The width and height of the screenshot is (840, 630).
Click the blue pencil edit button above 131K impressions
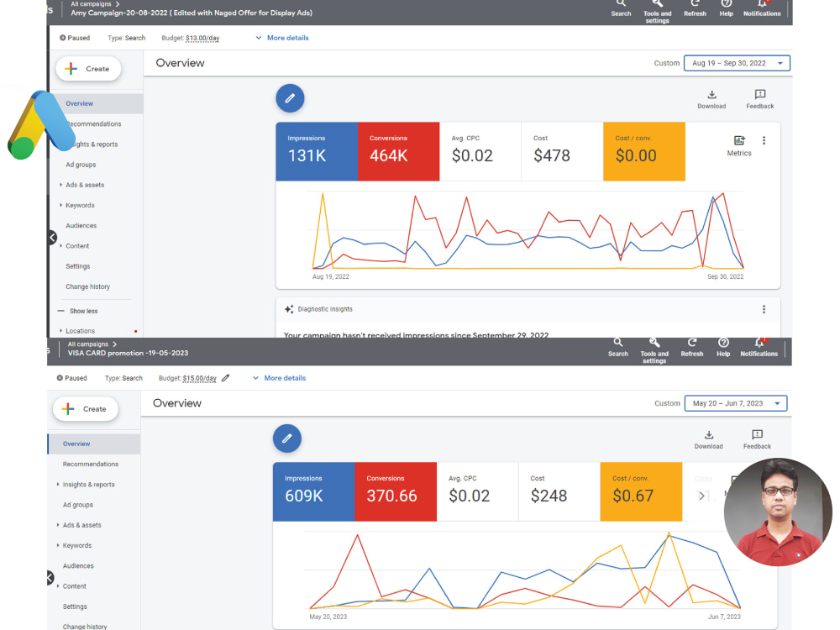290,98
